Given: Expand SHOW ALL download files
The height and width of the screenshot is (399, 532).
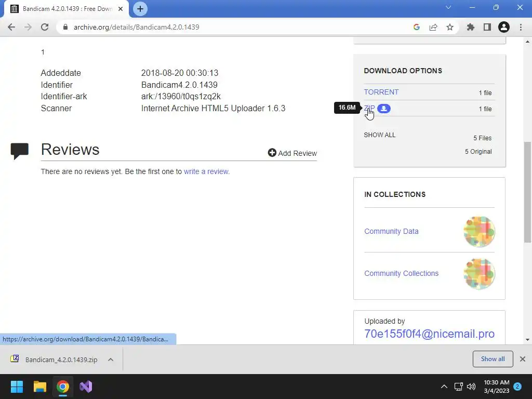Looking at the screenshot, I should click(x=380, y=135).
